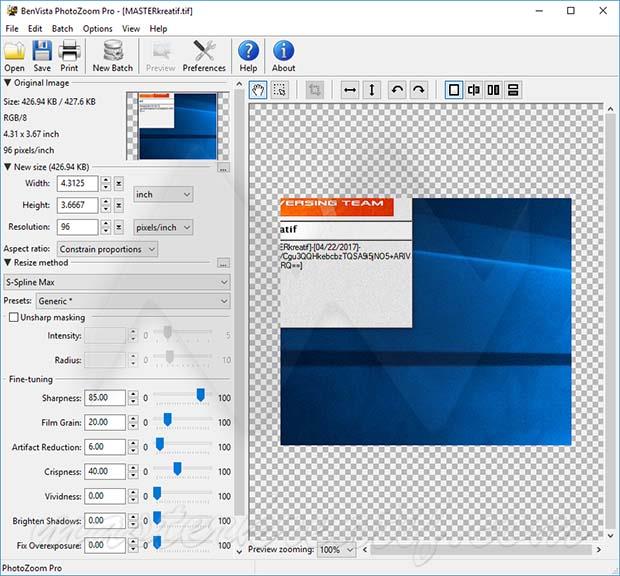
Task: Print the image using the Print icon
Action: click(69, 56)
